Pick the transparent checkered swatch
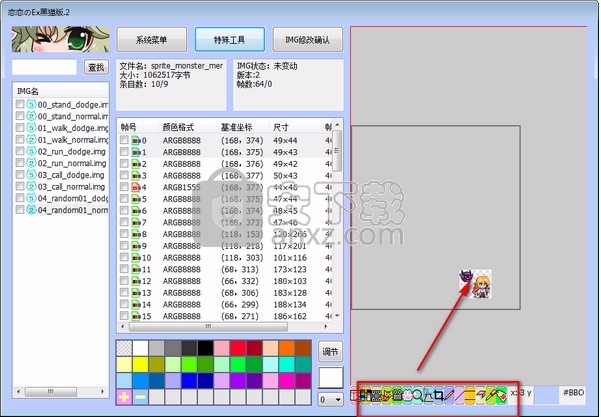The height and width of the screenshot is (417, 601). 124,348
